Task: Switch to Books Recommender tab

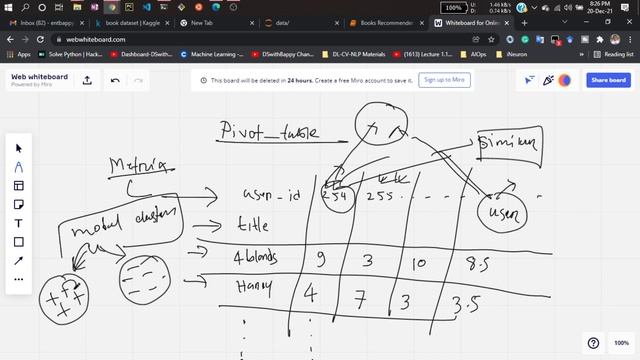Action: click(386, 23)
